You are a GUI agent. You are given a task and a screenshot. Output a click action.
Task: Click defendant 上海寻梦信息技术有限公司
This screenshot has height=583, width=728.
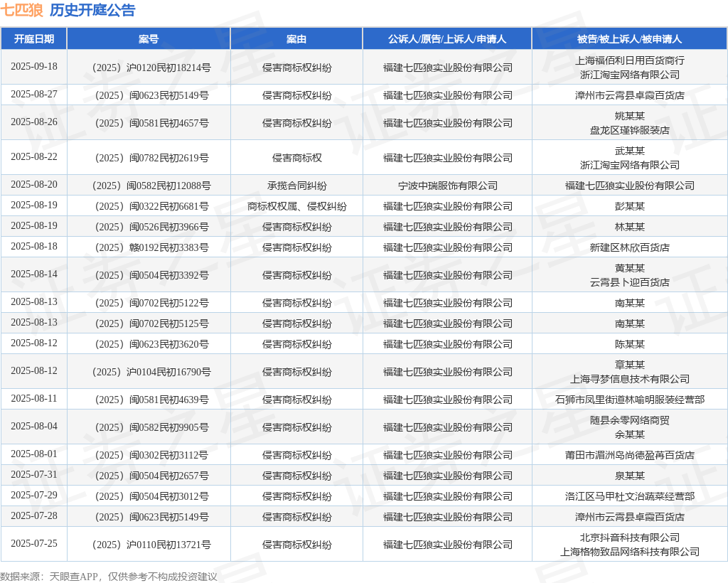pyautogui.click(x=630, y=379)
